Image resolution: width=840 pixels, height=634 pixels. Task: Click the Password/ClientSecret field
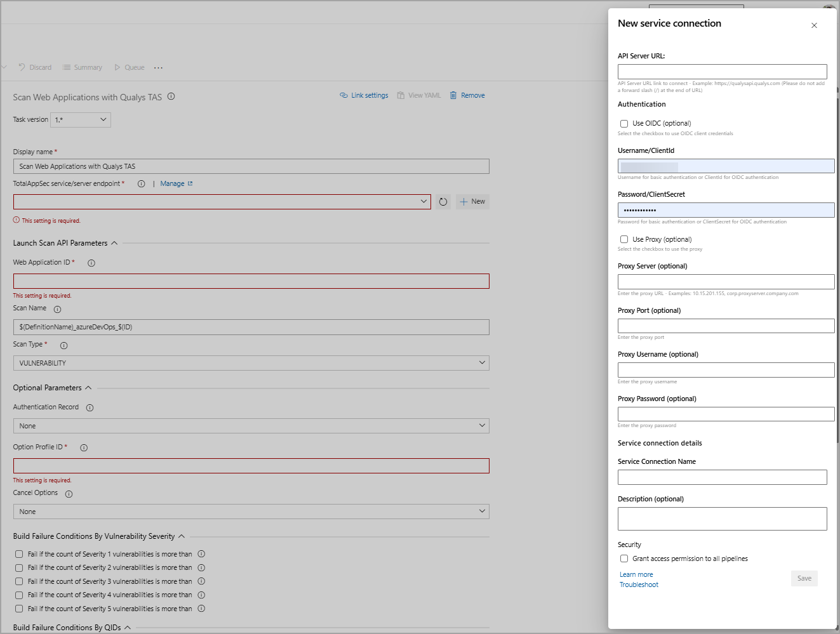coord(726,210)
